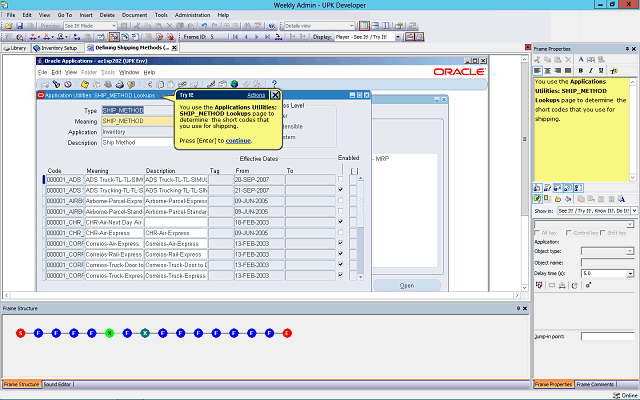Screen dimensions: 640x400
Task: Select the red start node in Frame Structure
Action: (x=20, y=333)
